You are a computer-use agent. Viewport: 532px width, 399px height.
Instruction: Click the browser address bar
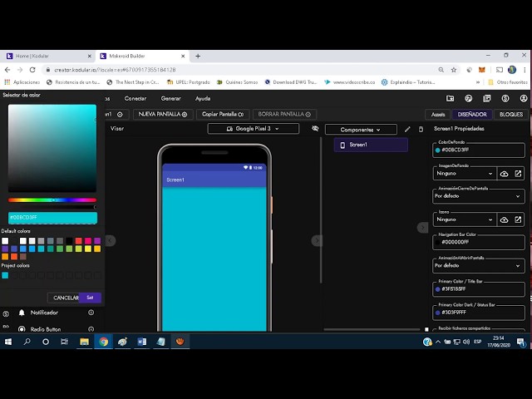[238, 70]
